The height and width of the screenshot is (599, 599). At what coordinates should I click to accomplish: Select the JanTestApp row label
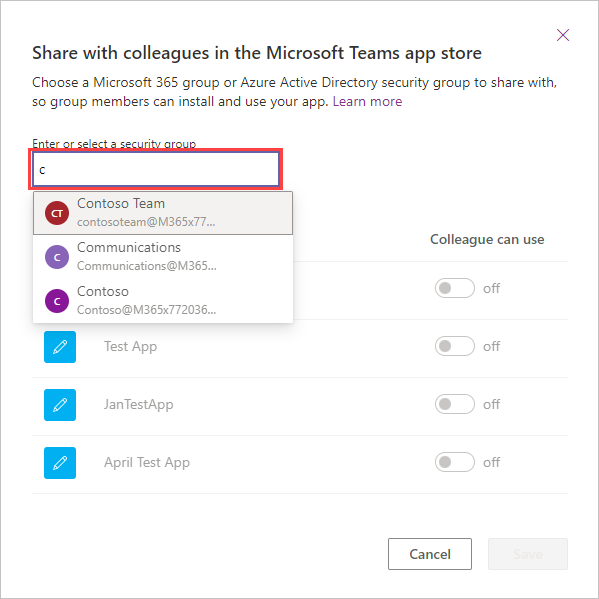139,405
